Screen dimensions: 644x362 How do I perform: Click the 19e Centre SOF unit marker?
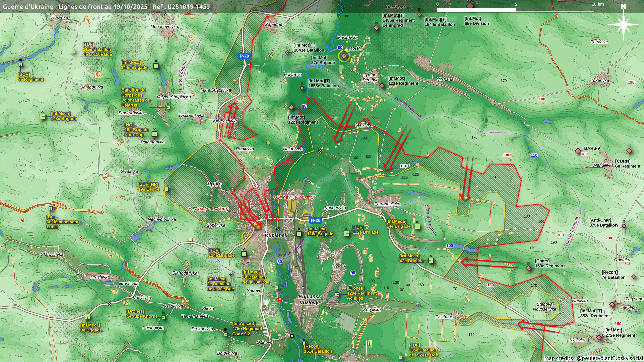tap(166, 189)
